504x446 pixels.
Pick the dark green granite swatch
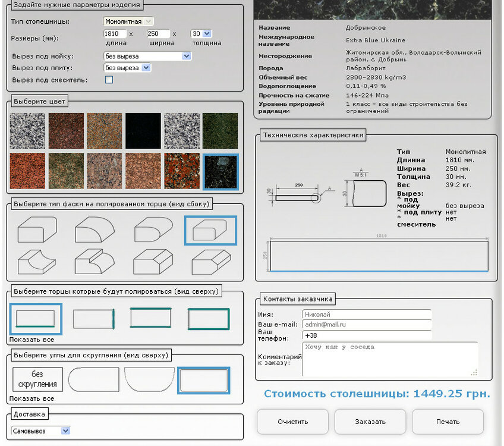[x=220, y=130]
